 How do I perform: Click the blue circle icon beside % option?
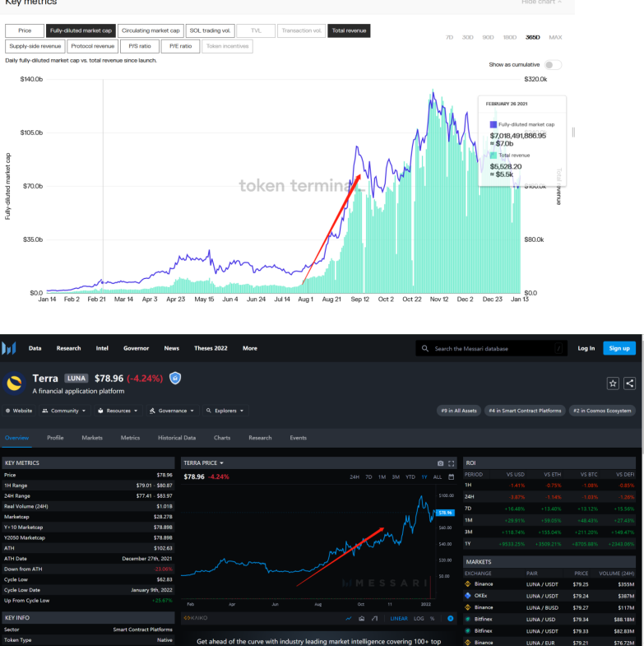pyautogui.click(x=451, y=618)
